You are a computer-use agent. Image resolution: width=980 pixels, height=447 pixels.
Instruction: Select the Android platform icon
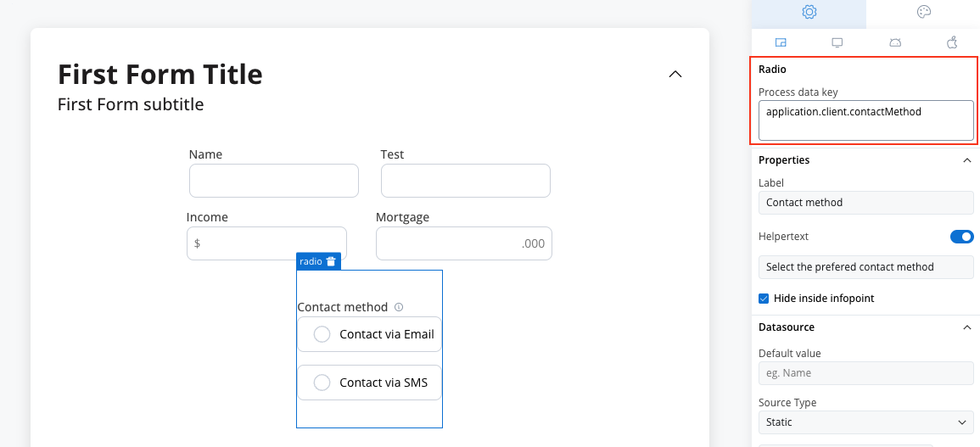895,42
